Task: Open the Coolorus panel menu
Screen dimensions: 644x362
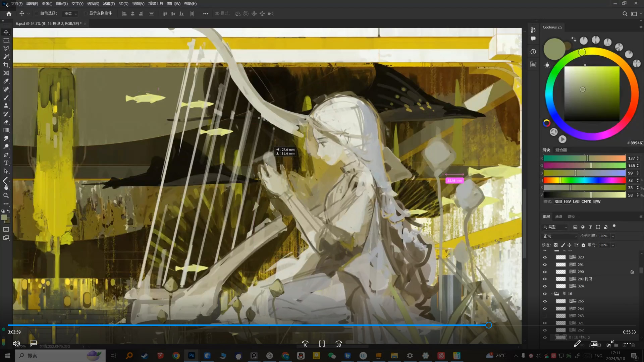Action: [x=641, y=27]
